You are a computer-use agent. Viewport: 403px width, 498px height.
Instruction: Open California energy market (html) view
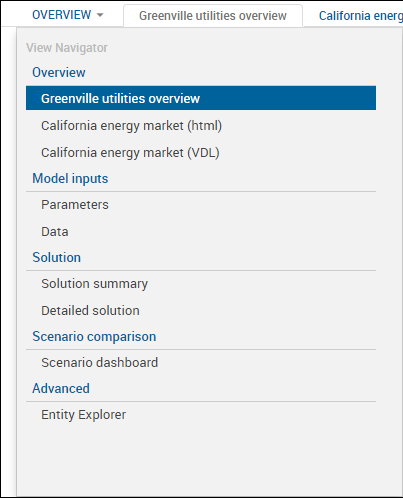click(x=131, y=126)
